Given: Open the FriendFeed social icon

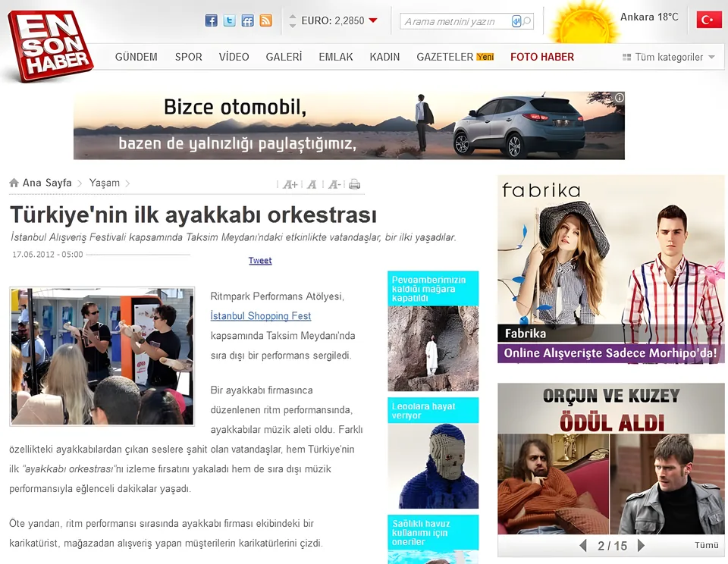Looking at the screenshot, I should [247, 21].
